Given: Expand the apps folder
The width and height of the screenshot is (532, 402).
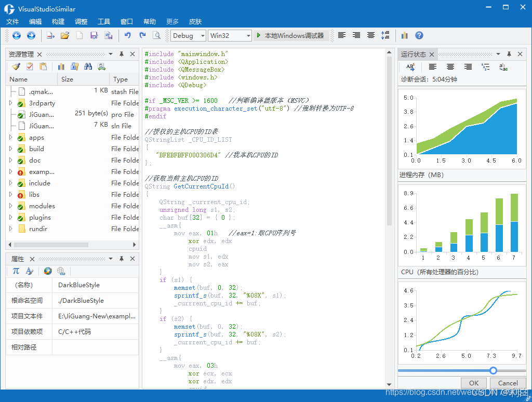Looking at the screenshot, I should pos(10,138).
